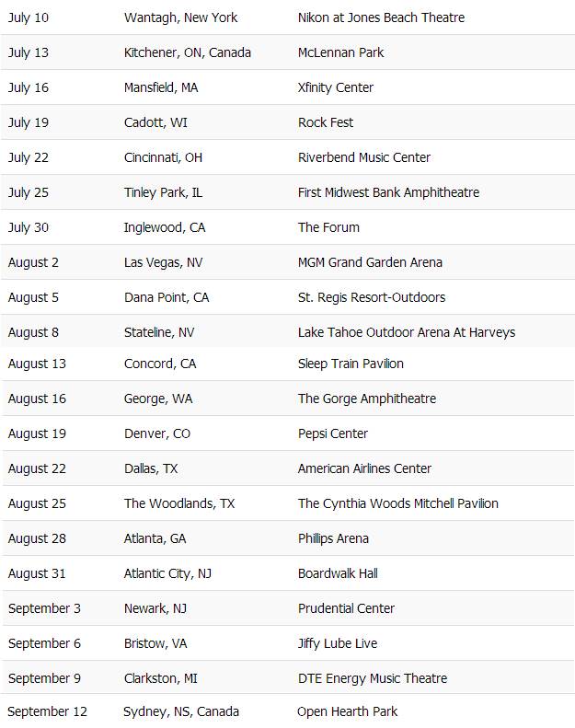Select the Xfinity Center venue entry

click(335, 87)
